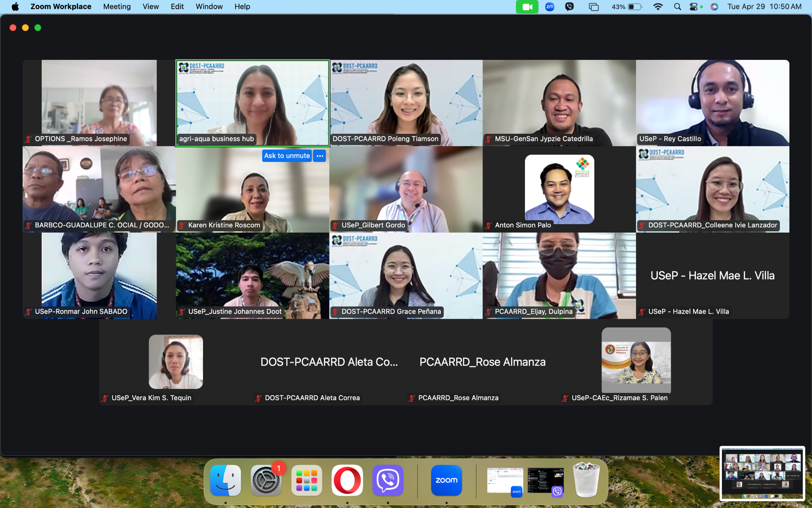
Task: Click the Siri icon in menu bar
Action: 714,7
